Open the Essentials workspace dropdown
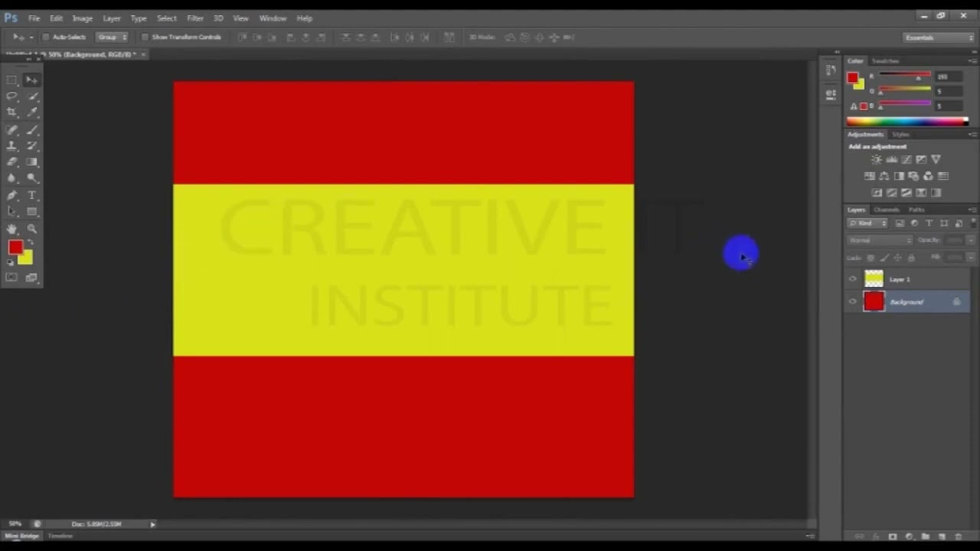The image size is (980, 551). [x=938, y=37]
